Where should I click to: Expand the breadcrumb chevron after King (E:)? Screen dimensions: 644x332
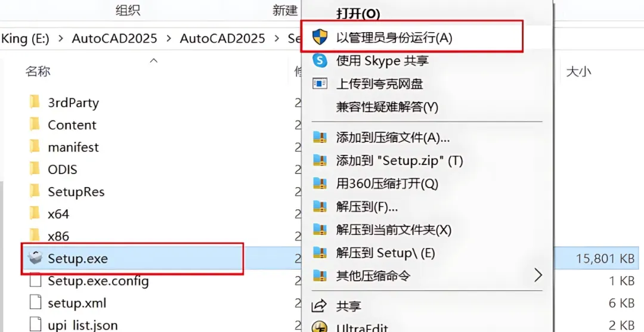point(60,39)
